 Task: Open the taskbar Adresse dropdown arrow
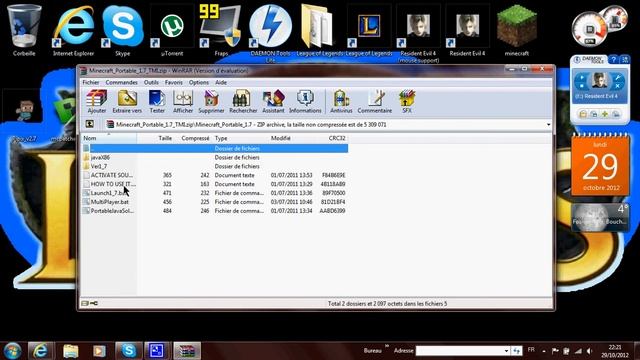pos(506,351)
